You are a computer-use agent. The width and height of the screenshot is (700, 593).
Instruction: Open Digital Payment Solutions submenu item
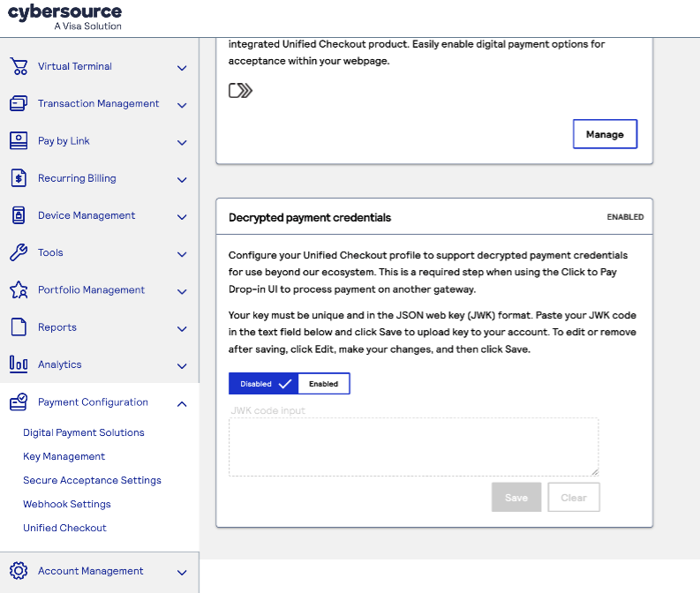coord(84,432)
